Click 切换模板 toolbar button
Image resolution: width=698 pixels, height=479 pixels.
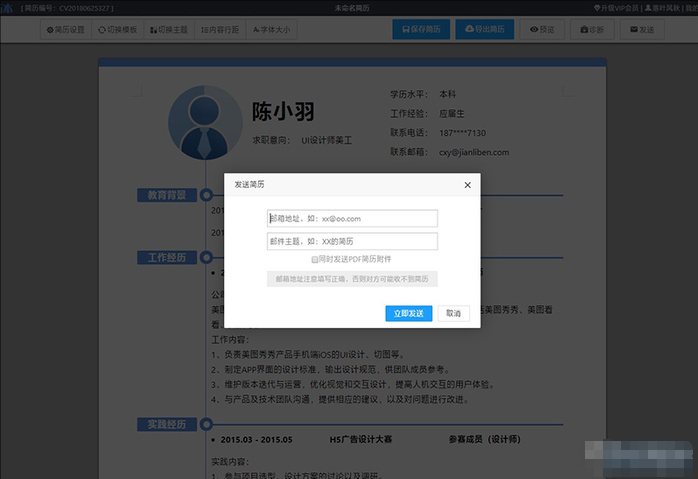(118, 30)
